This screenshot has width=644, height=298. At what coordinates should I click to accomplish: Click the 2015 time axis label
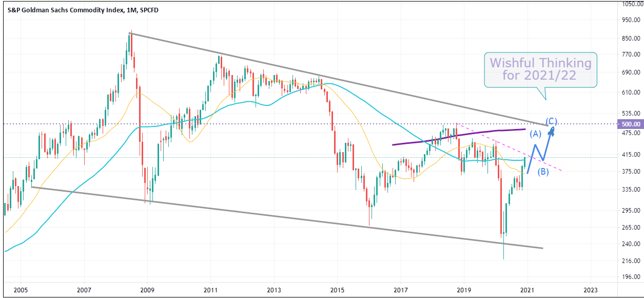click(x=337, y=290)
